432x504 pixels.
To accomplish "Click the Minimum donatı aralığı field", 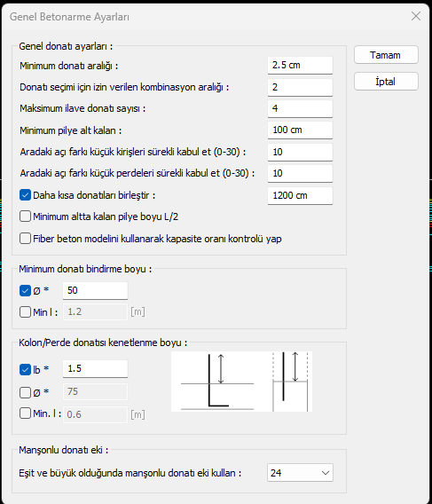I will [300, 66].
